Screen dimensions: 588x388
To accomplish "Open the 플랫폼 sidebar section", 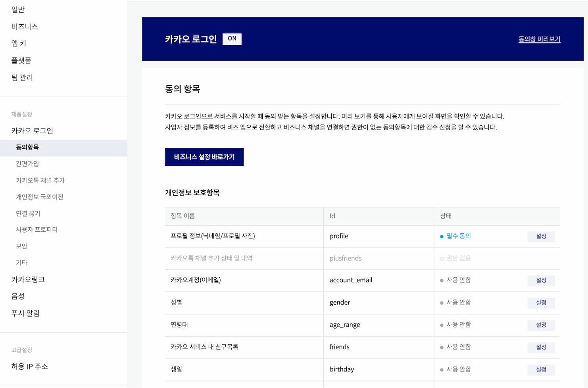I will point(21,60).
